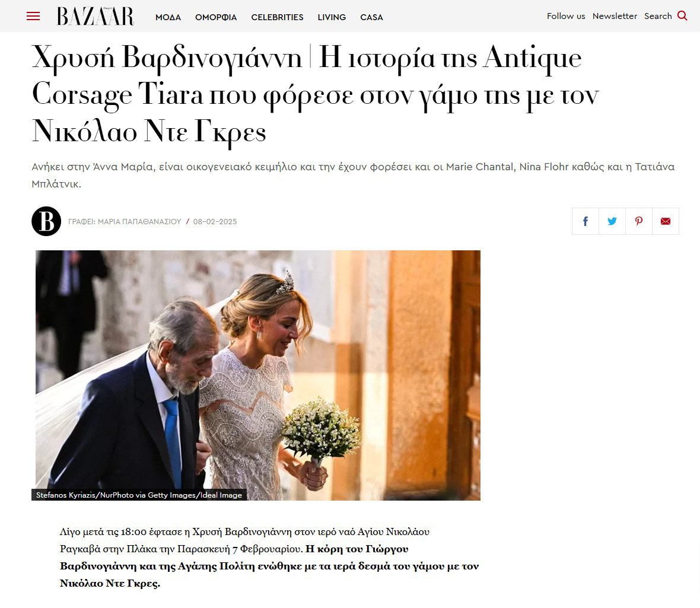
Task: Click the Follow us link
Action: (x=565, y=16)
